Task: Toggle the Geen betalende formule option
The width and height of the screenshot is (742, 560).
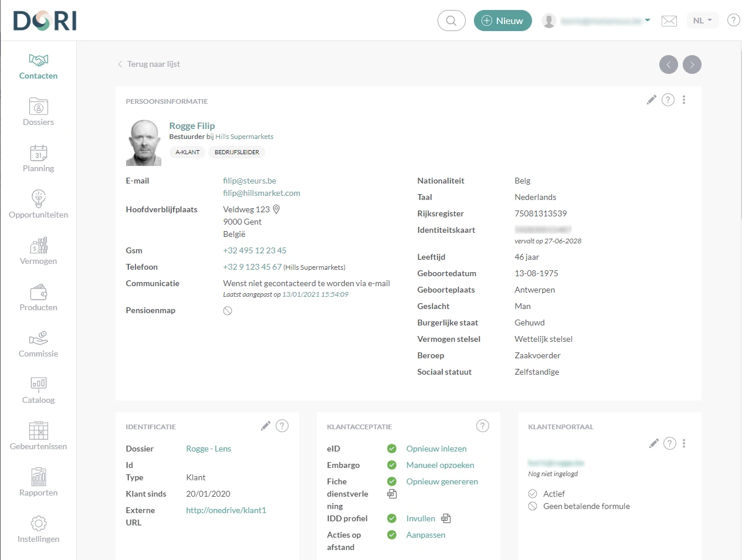Action: click(533, 506)
